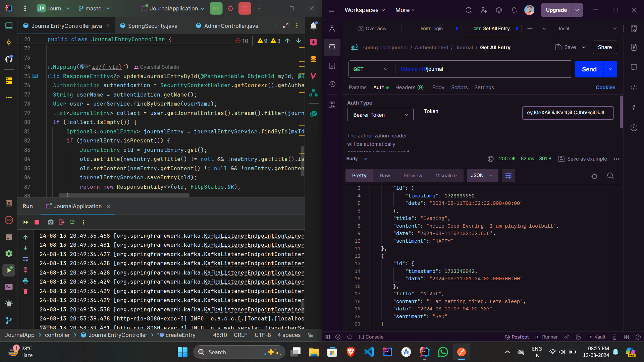Open the GET request method dropdown
This screenshot has height=362, width=644.
pos(371,69)
